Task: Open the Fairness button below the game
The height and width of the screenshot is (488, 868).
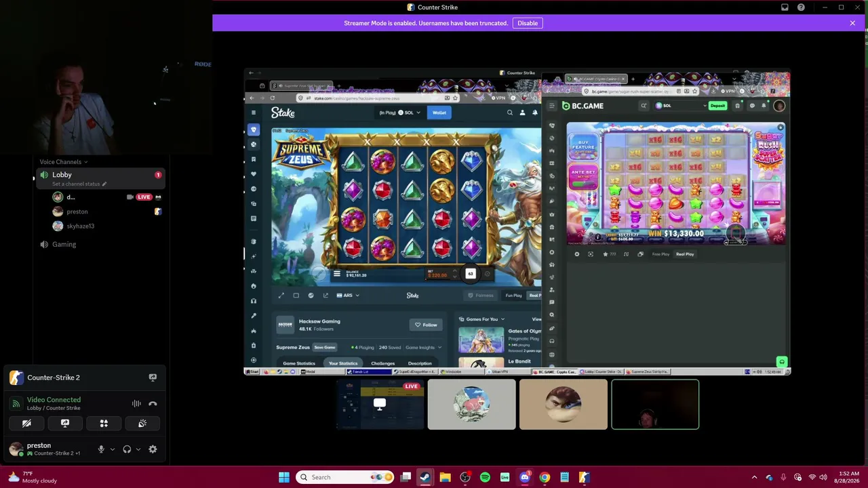Action: [481, 296]
